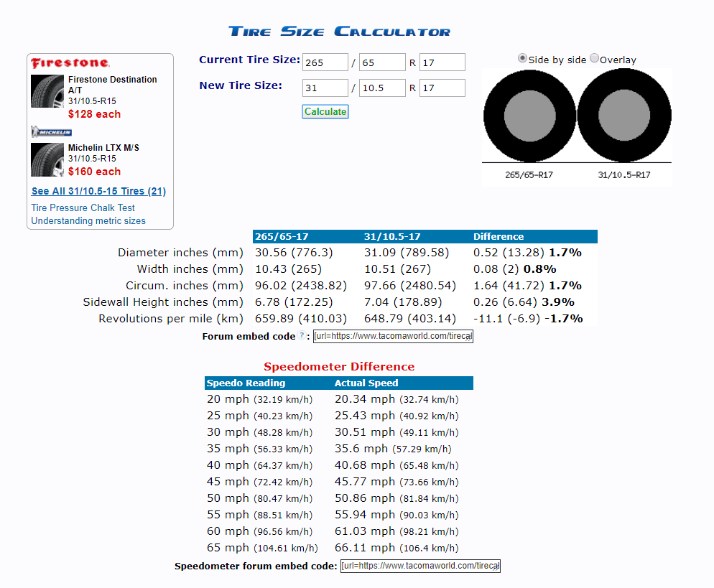Click the current tire width field 265
The width and height of the screenshot is (714, 588).
click(325, 62)
